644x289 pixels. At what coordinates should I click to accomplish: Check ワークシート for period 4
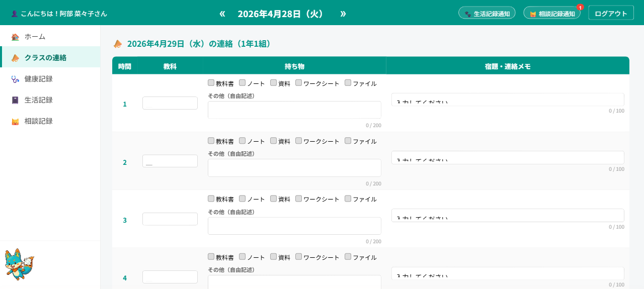[x=299, y=257]
